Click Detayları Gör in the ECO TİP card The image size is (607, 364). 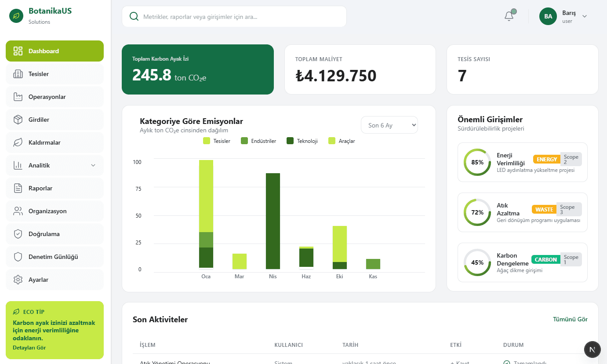pos(28,347)
